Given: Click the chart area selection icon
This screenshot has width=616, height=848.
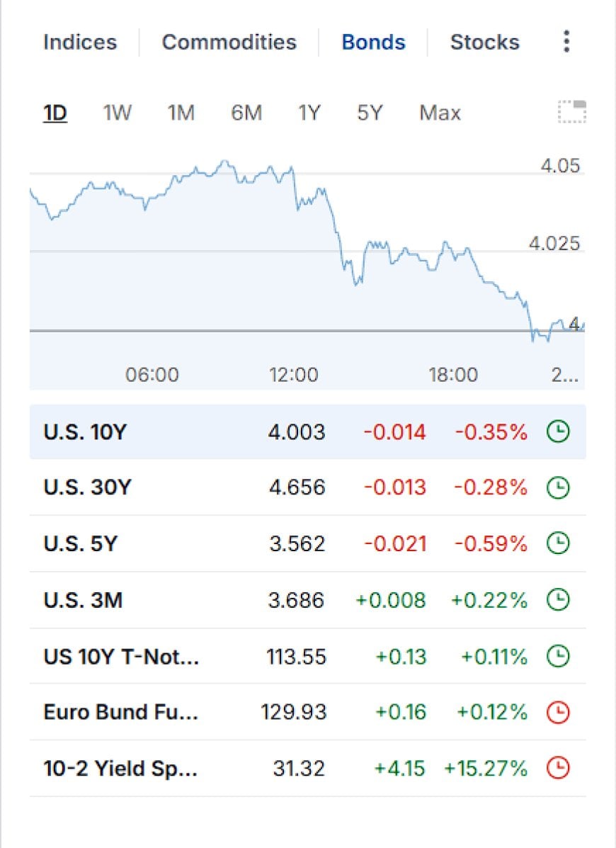Looking at the screenshot, I should 572,112.
